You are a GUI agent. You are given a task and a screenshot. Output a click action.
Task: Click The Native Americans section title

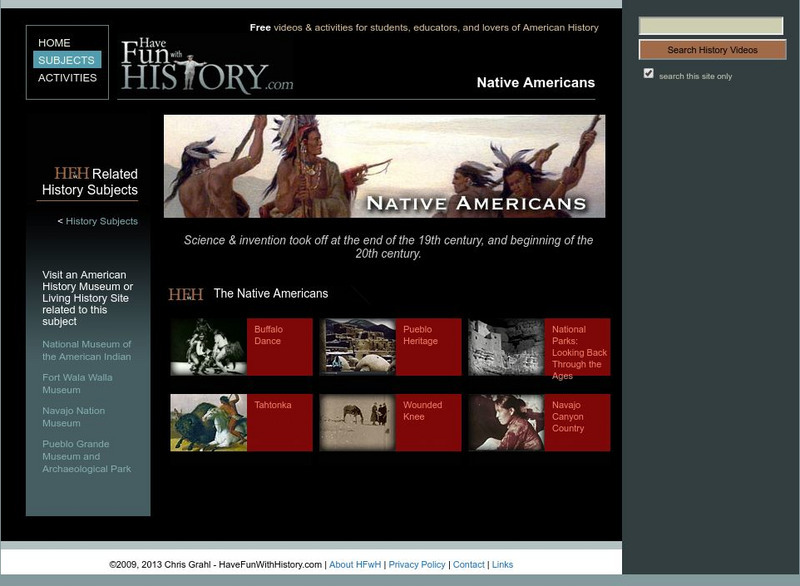click(x=271, y=293)
